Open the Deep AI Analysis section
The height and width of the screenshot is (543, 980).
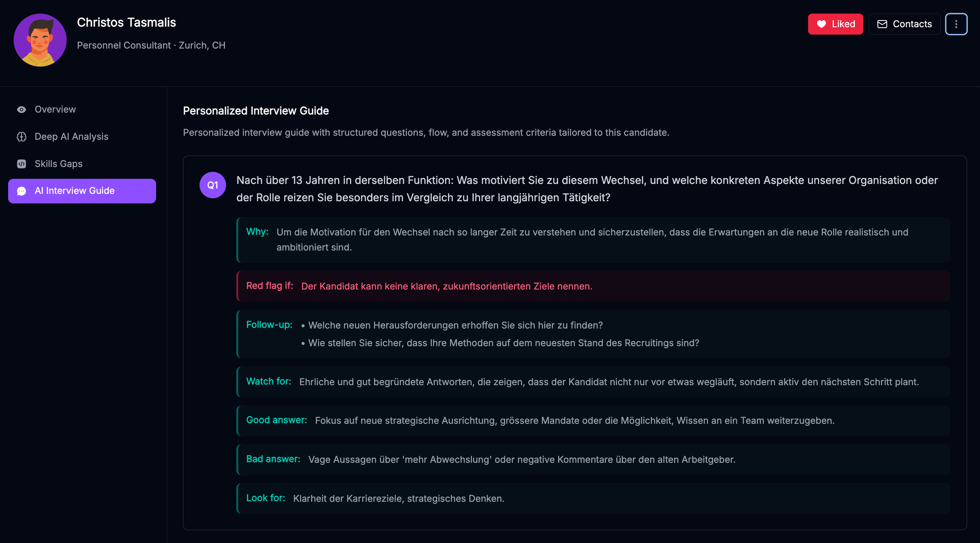(82, 136)
